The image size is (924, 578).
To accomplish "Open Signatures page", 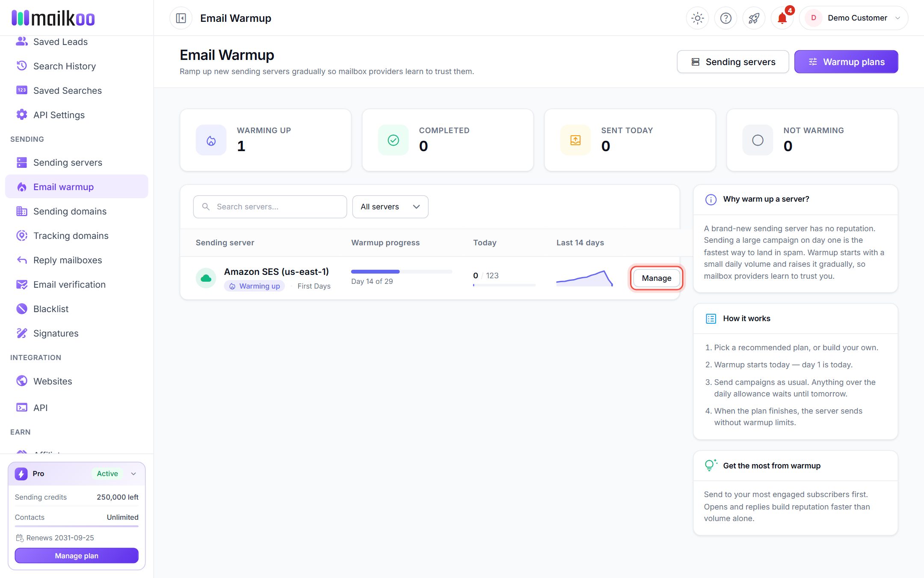I will (x=77, y=333).
